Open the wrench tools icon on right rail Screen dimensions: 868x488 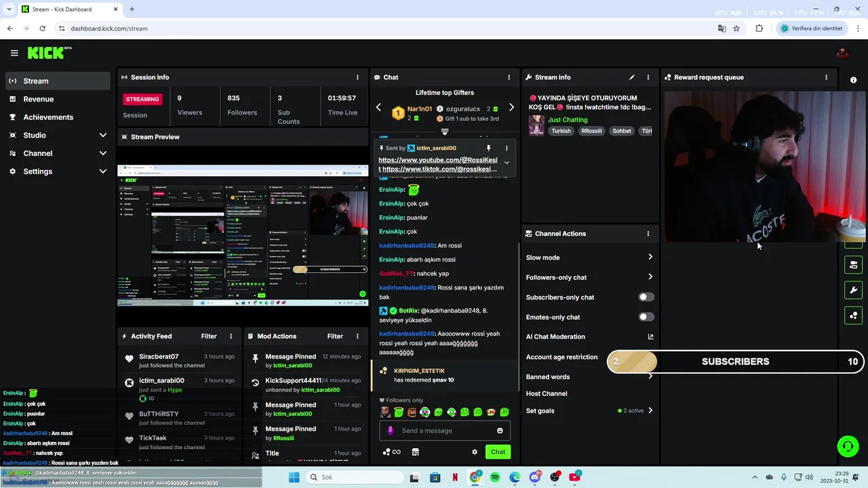pyautogui.click(x=853, y=290)
